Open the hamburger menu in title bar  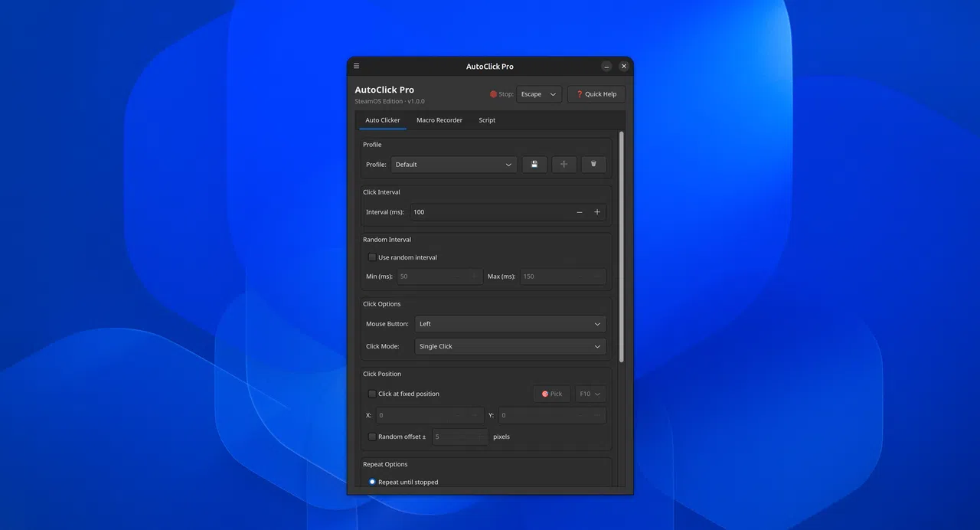tap(356, 67)
